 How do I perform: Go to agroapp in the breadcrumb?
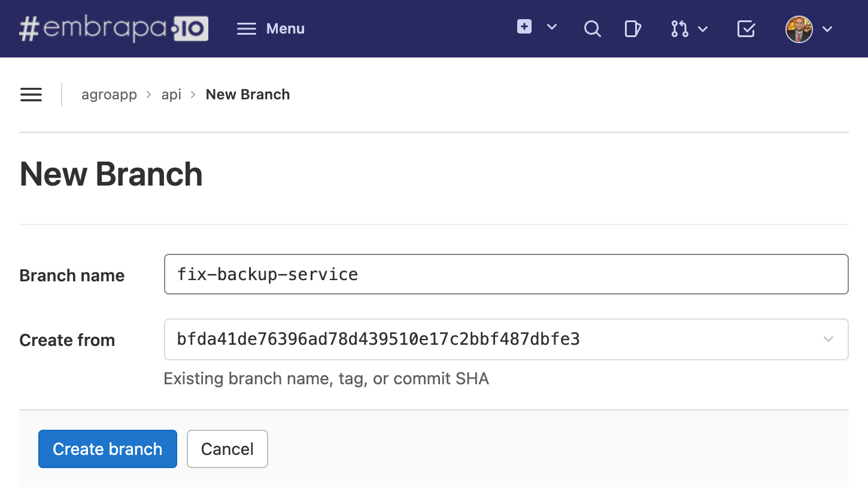coord(109,95)
